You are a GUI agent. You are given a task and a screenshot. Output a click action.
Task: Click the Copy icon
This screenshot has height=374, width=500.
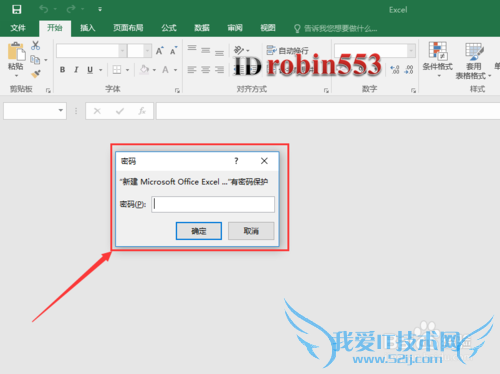pos(35,60)
